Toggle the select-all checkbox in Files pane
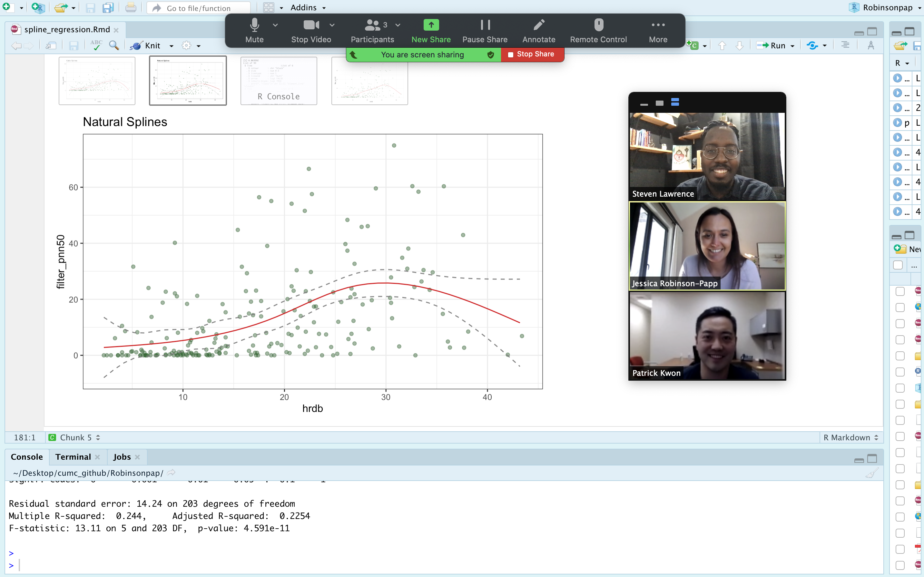 tap(898, 265)
